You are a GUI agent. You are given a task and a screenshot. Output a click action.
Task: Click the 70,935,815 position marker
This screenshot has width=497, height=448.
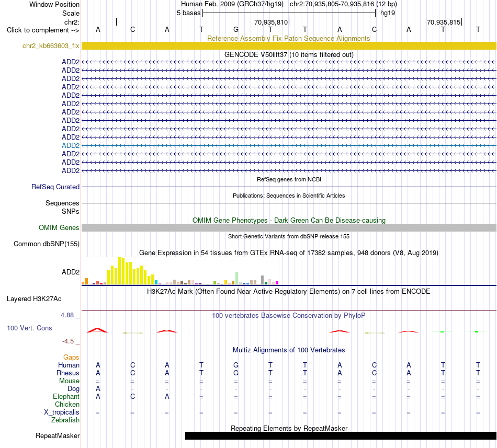pyautogui.click(x=444, y=22)
